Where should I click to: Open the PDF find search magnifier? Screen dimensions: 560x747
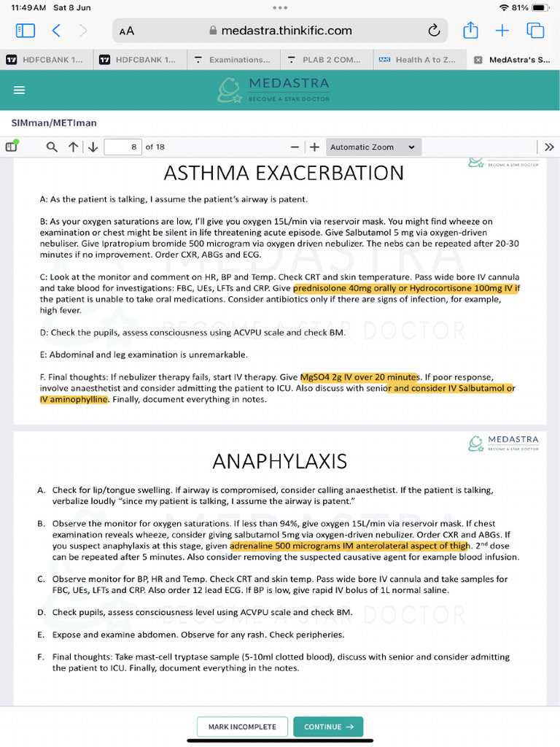[52, 147]
